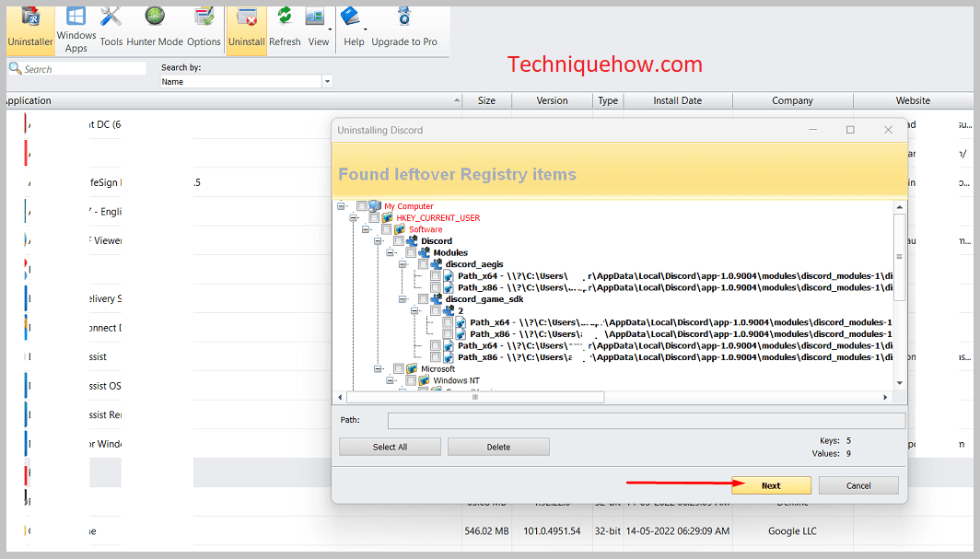Viewport: 980px width, 559px height.
Task: Tick the discord_aegis checkbox
Action: coord(423,264)
